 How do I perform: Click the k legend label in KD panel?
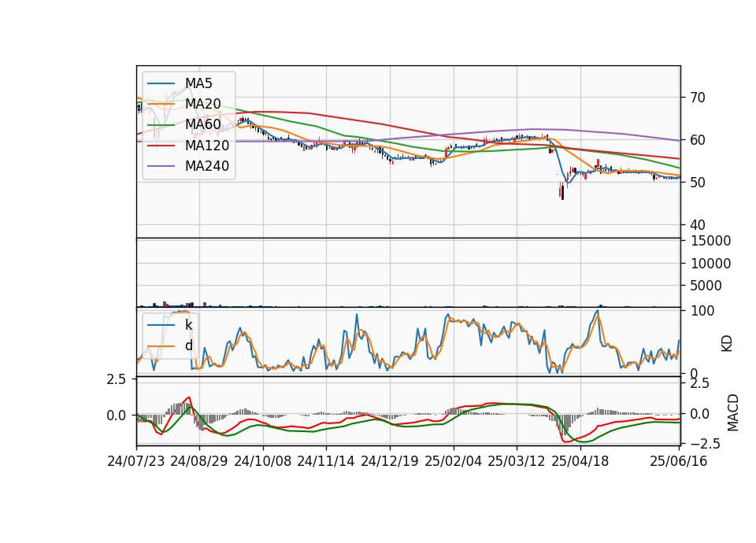point(188,325)
